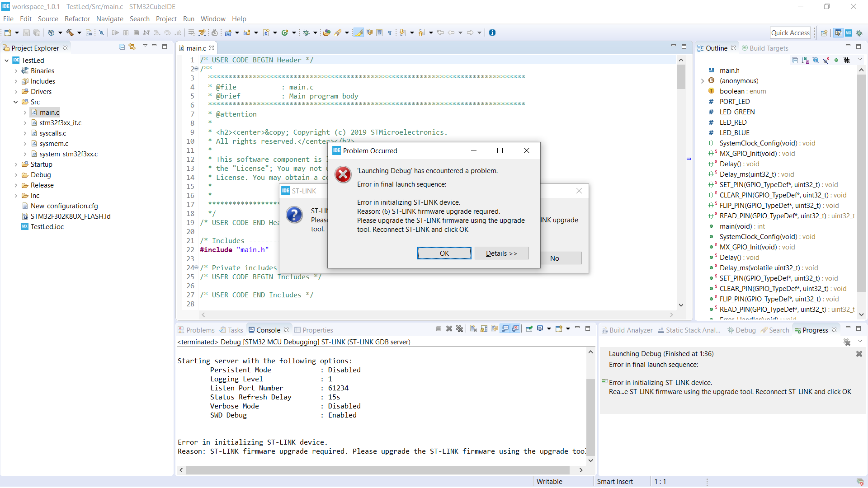
Task: Click the Quick Access search box
Action: [790, 33]
